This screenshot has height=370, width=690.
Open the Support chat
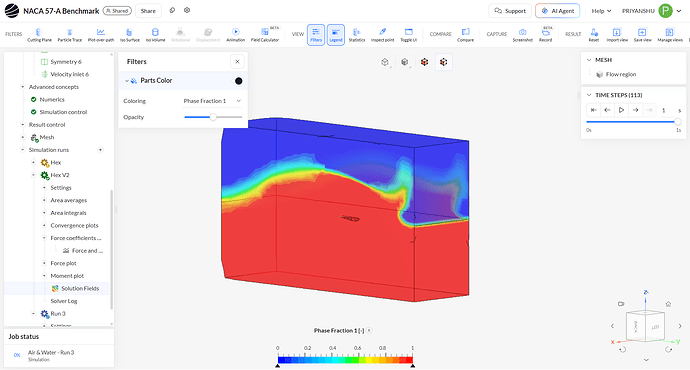coord(510,11)
